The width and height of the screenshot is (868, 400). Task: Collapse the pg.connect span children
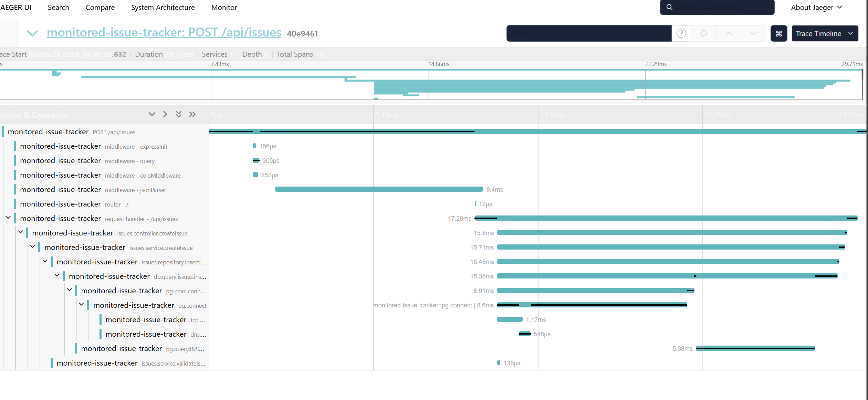pyautogui.click(x=82, y=304)
